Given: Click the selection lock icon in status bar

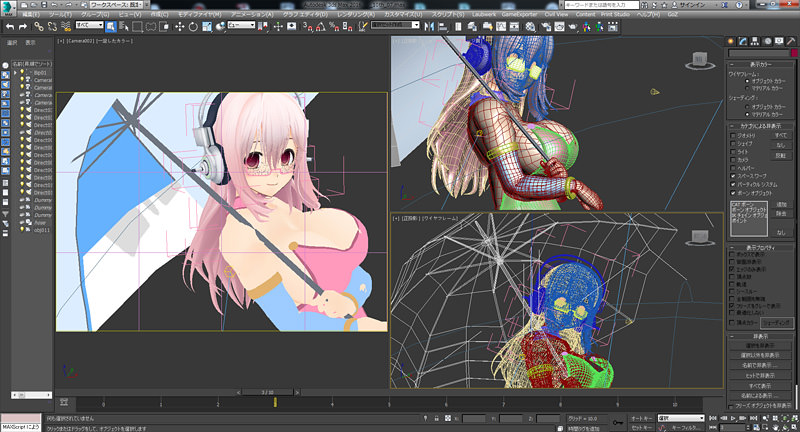Looking at the screenshot, I should [437, 418].
